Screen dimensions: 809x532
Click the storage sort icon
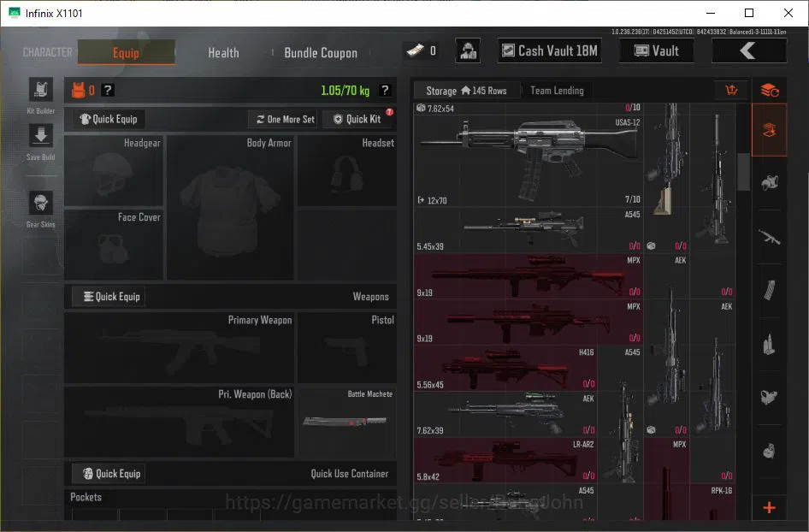pyautogui.click(x=731, y=91)
